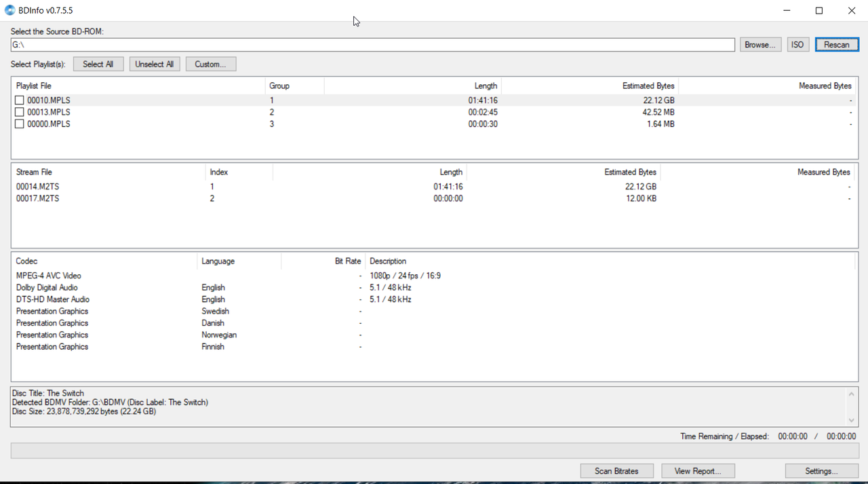Image resolution: width=868 pixels, height=484 pixels.
Task: Select the Dolby Digital Audio row
Action: point(434,288)
